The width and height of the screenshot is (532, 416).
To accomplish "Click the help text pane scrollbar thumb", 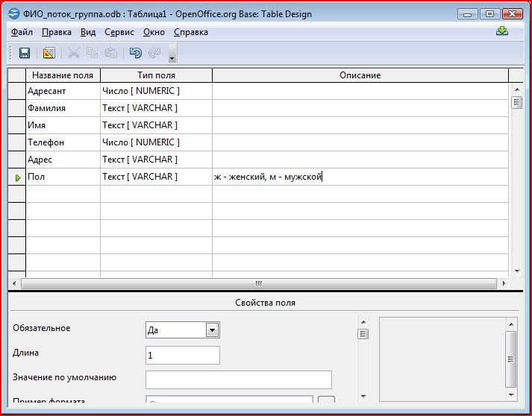I will (x=511, y=359).
